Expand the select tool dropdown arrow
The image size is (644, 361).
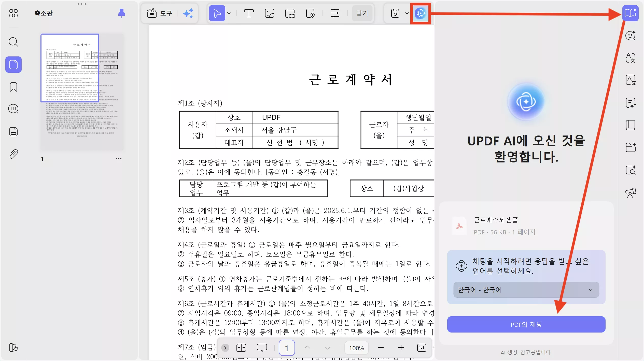click(229, 13)
